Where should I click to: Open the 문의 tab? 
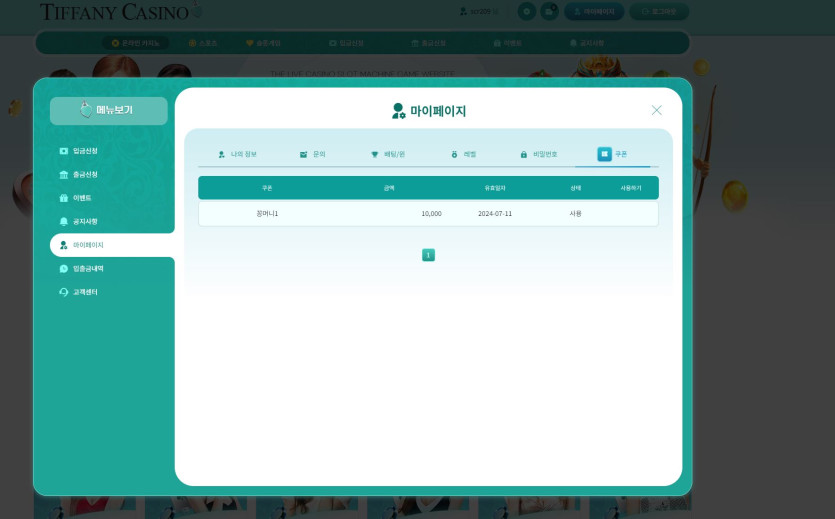313,155
